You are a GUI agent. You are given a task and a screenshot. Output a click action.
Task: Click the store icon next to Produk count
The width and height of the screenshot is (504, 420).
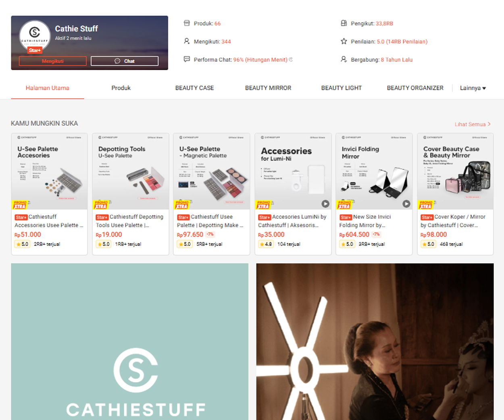pos(187,23)
